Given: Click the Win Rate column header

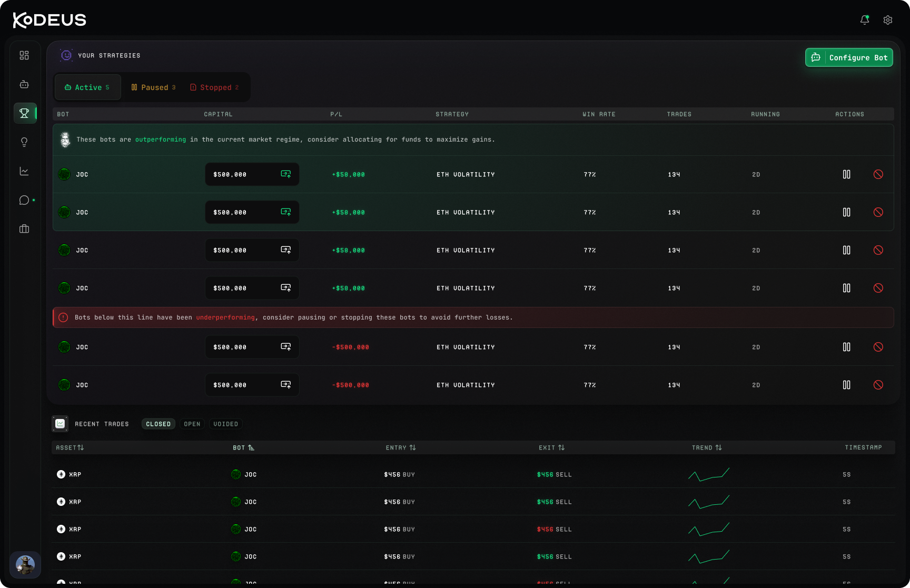Looking at the screenshot, I should pyautogui.click(x=599, y=114).
